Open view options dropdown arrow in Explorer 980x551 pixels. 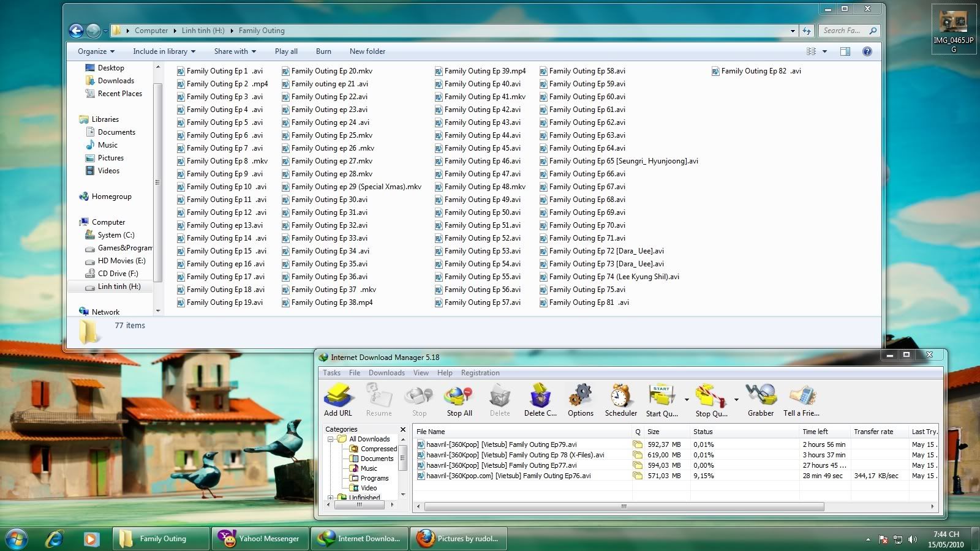(824, 51)
